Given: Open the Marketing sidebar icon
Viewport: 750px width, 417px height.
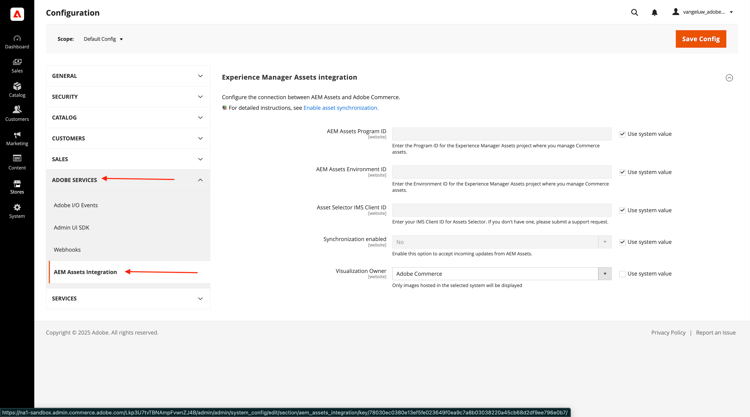Looking at the screenshot, I should (x=17, y=139).
